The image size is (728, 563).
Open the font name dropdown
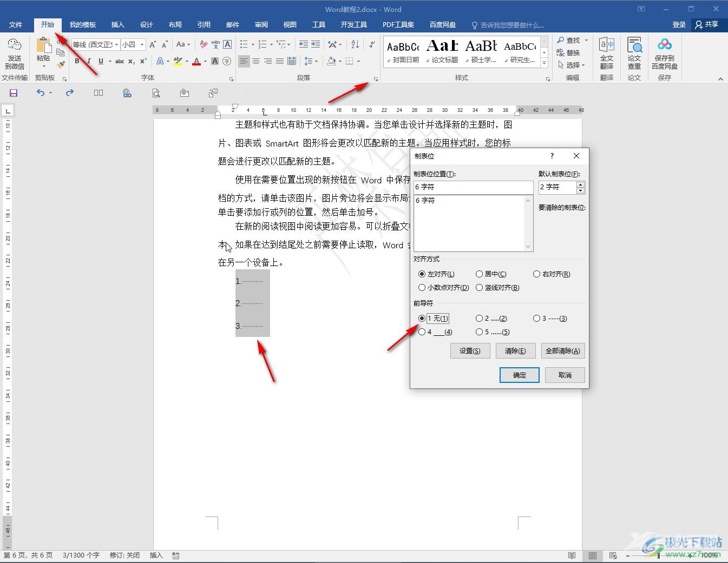(x=116, y=44)
